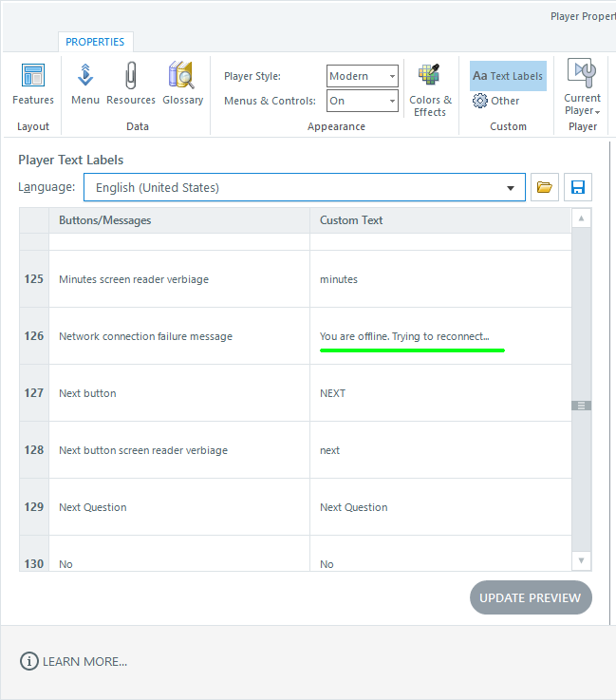Select row header number 125

tap(34, 279)
